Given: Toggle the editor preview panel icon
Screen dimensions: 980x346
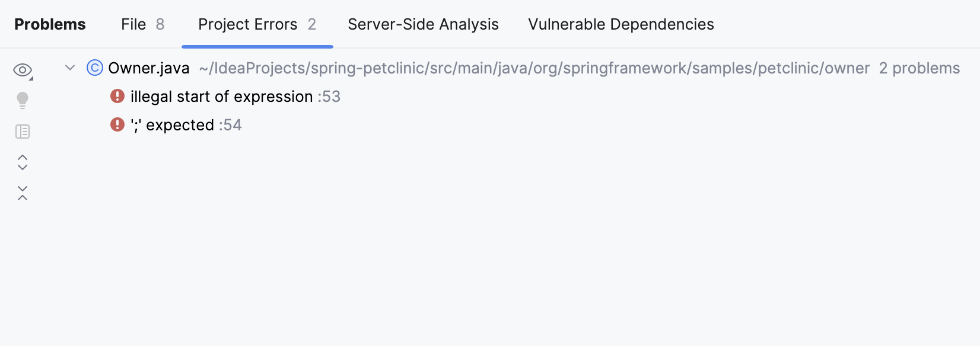Looking at the screenshot, I should click(x=23, y=132).
